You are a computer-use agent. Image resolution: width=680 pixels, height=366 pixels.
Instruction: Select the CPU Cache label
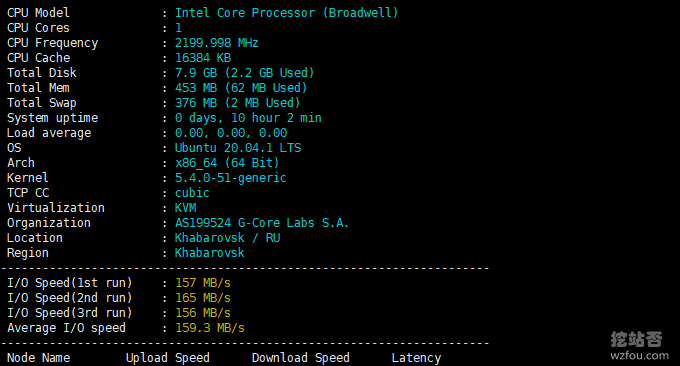pyautogui.click(x=38, y=58)
